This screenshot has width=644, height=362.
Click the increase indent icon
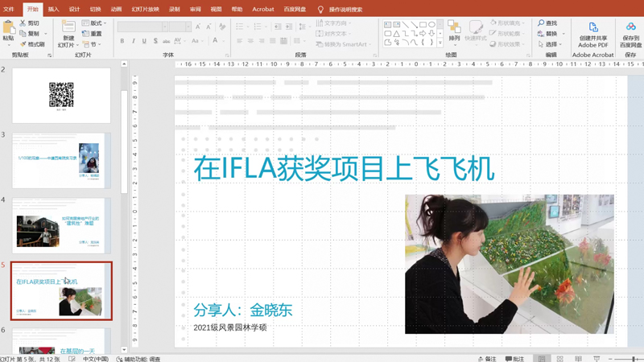[x=289, y=27]
